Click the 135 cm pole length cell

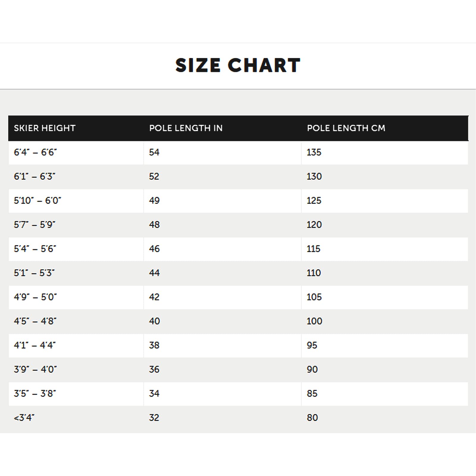(385, 153)
